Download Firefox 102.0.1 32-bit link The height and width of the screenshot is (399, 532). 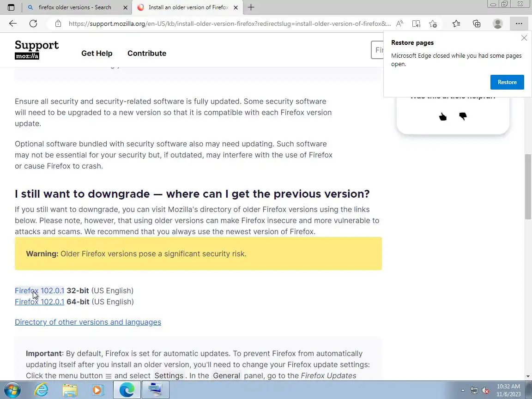pyautogui.click(x=39, y=291)
